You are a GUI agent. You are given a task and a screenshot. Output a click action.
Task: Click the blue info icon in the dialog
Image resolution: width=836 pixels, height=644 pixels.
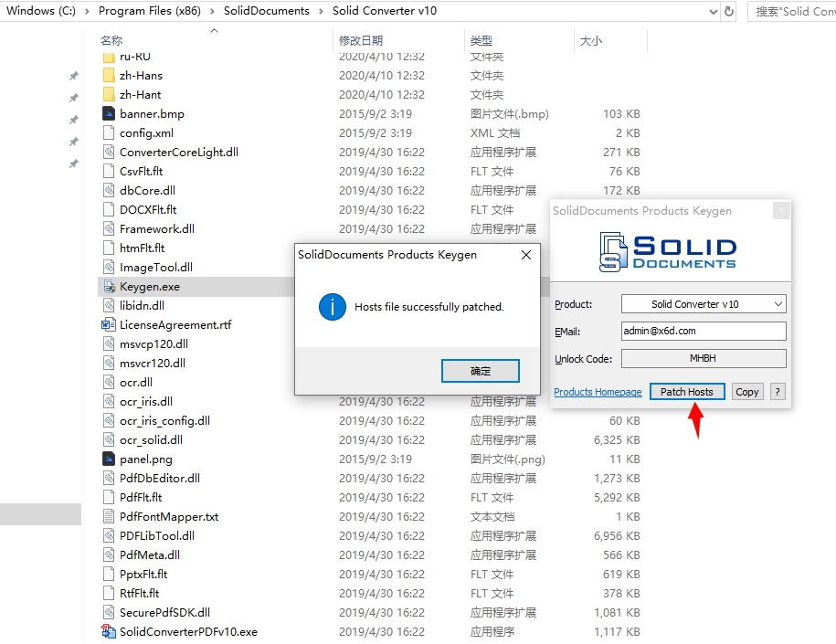coord(332,307)
